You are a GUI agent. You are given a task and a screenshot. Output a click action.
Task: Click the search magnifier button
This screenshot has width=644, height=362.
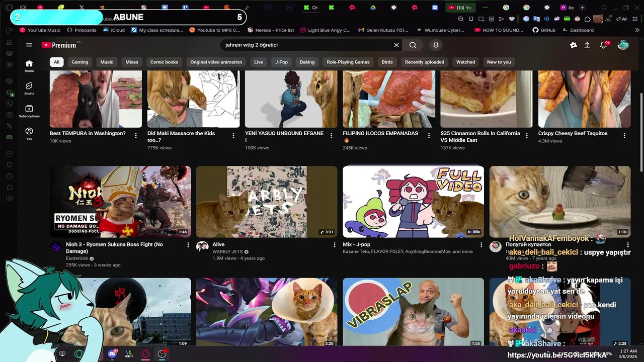click(x=413, y=45)
